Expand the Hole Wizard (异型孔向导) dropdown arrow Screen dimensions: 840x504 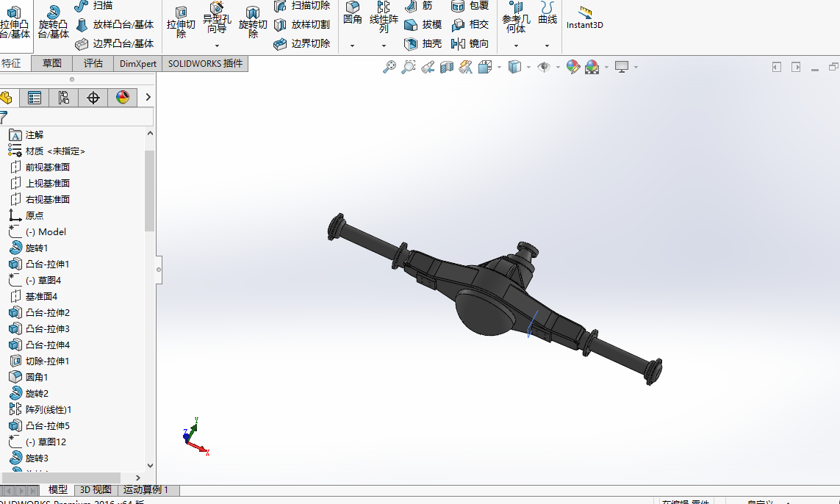click(217, 46)
